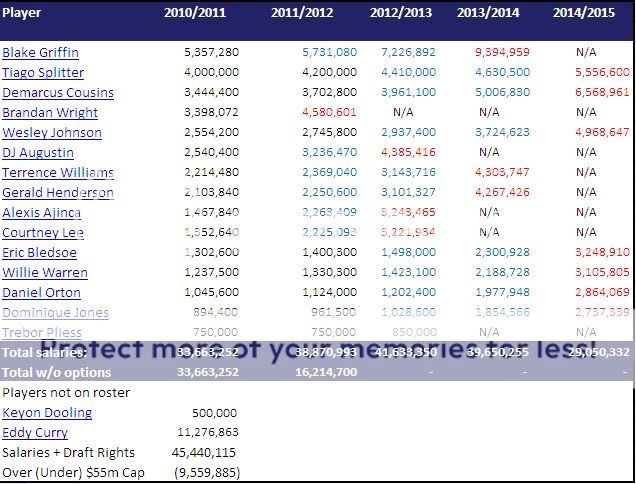Click Eric Bledsoe's 1,302,600 cell

[211, 252]
